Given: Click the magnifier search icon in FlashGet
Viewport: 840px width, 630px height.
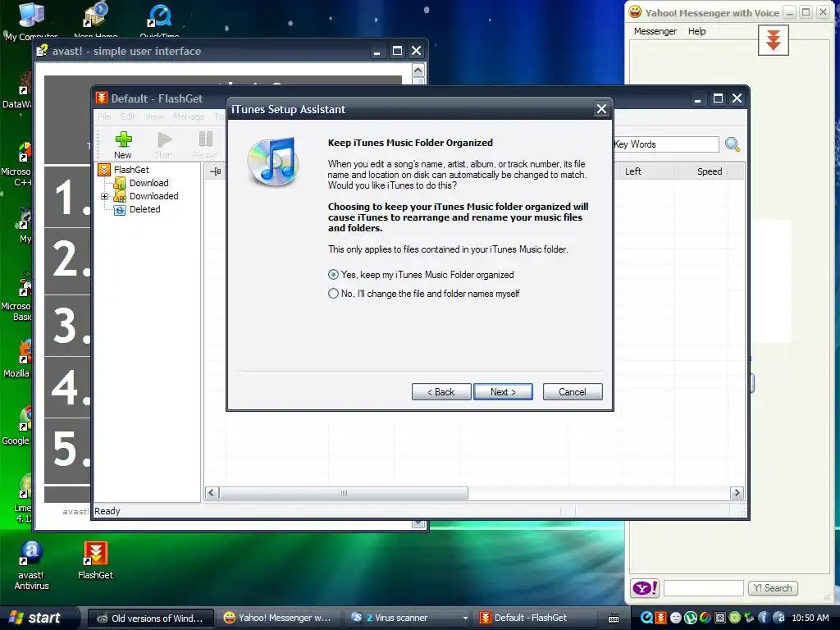Looking at the screenshot, I should pos(732,144).
